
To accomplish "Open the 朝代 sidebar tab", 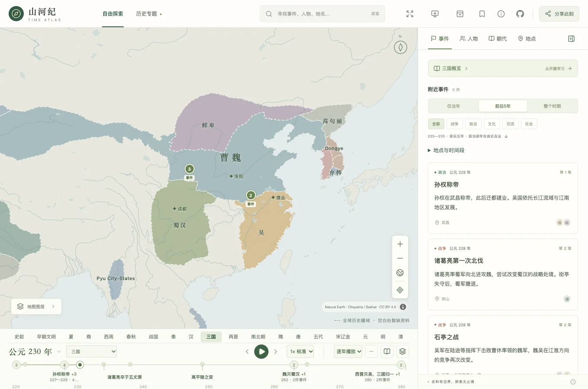I will coord(498,38).
